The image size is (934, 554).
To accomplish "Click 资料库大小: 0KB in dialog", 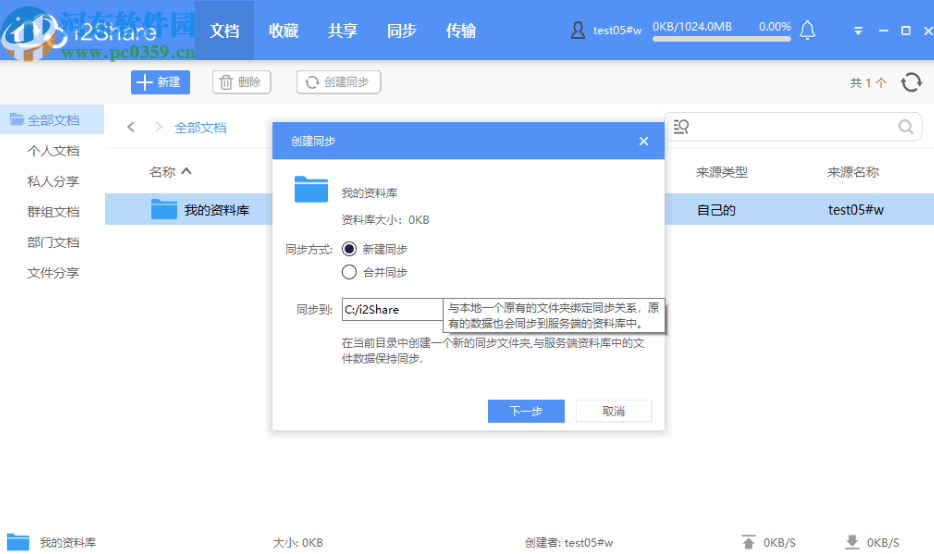I will pyautogui.click(x=385, y=220).
